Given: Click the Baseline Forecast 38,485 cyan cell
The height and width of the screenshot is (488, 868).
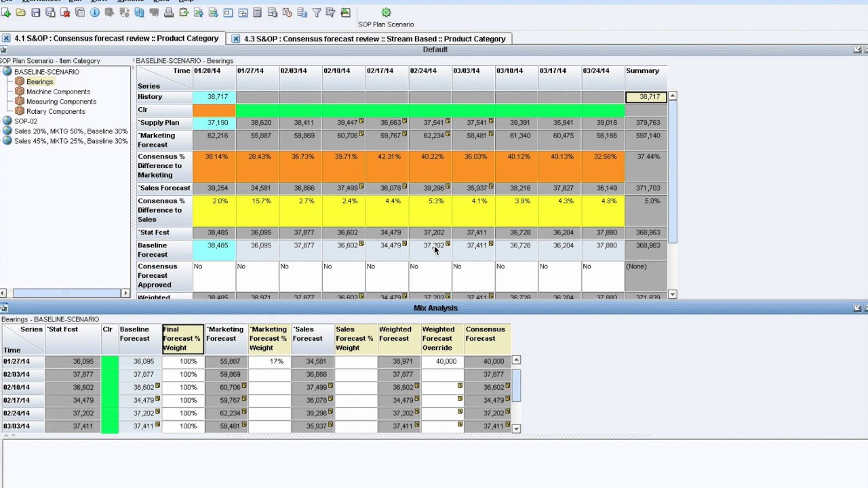Looking at the screenshot, I should (x=214, y=249).
